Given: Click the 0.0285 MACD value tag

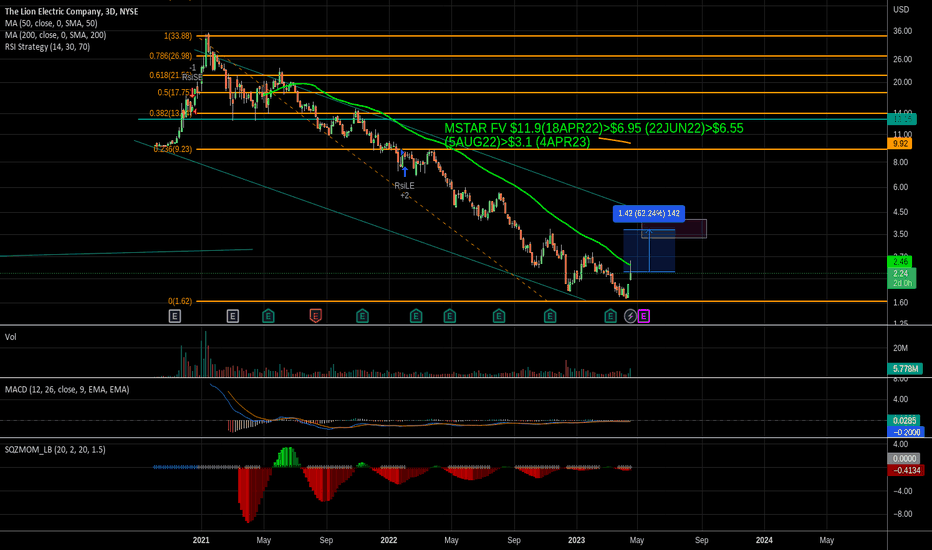Looking at the screenshot, I should (905, 421).
